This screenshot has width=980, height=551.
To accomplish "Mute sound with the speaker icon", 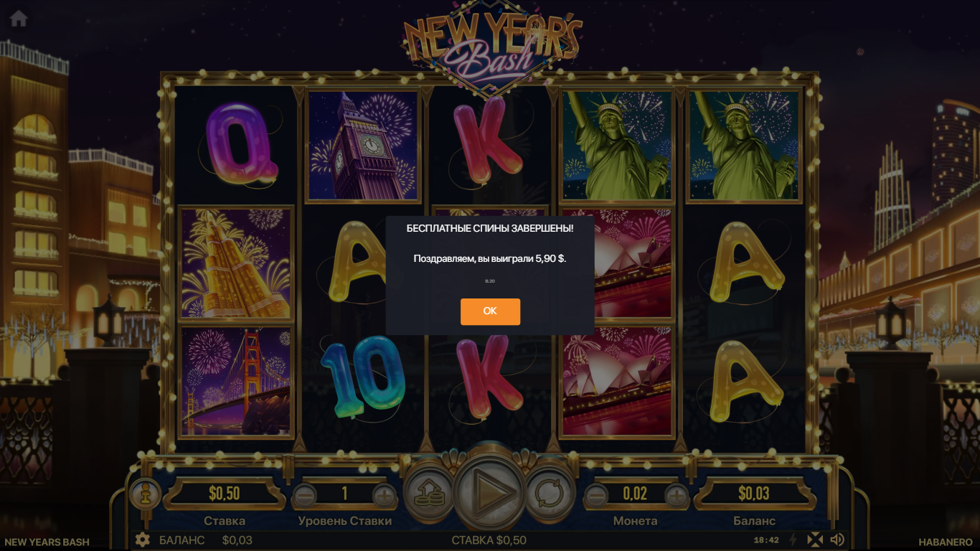I will point(837,540).
